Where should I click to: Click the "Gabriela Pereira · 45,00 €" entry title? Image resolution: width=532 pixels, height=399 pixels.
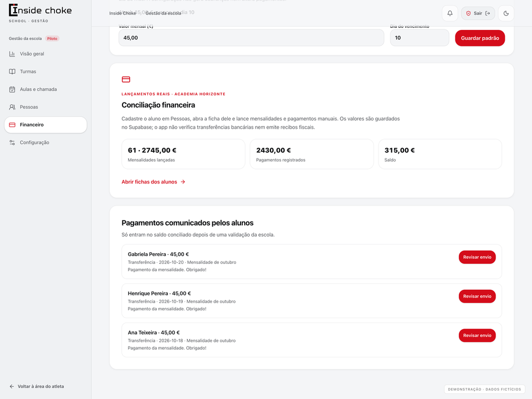coord(158,254)
